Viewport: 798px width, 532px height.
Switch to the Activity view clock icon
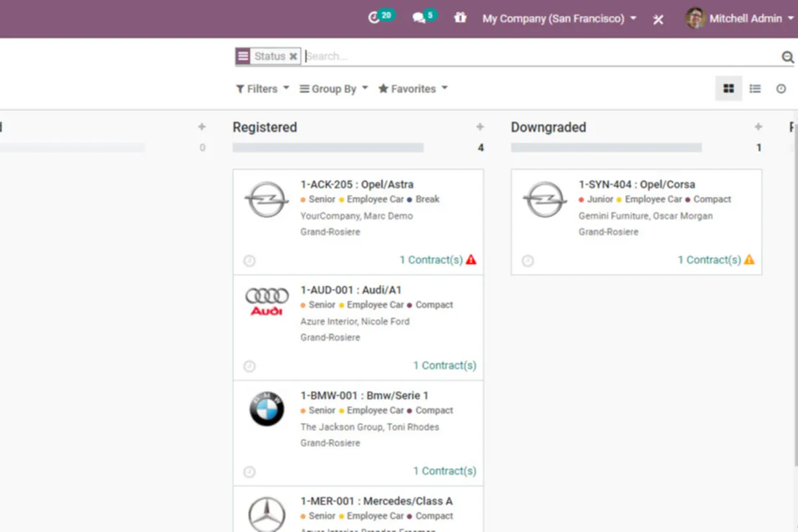781,88
